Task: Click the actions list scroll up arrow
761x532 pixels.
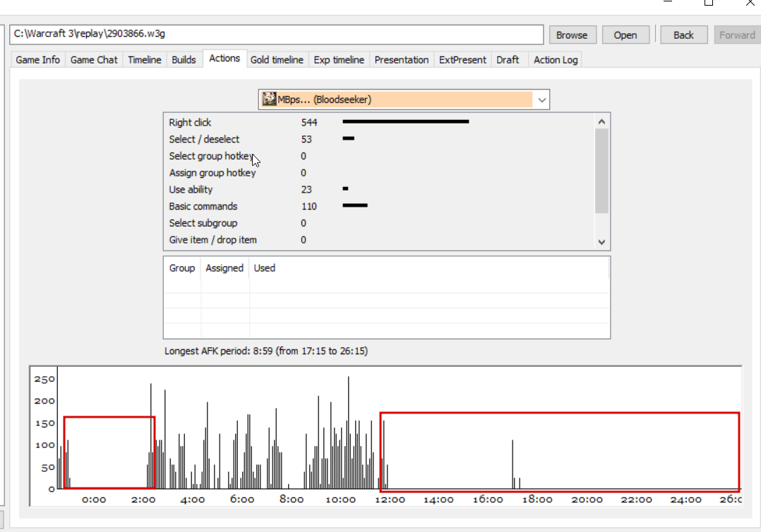Action: pos(601,122)
